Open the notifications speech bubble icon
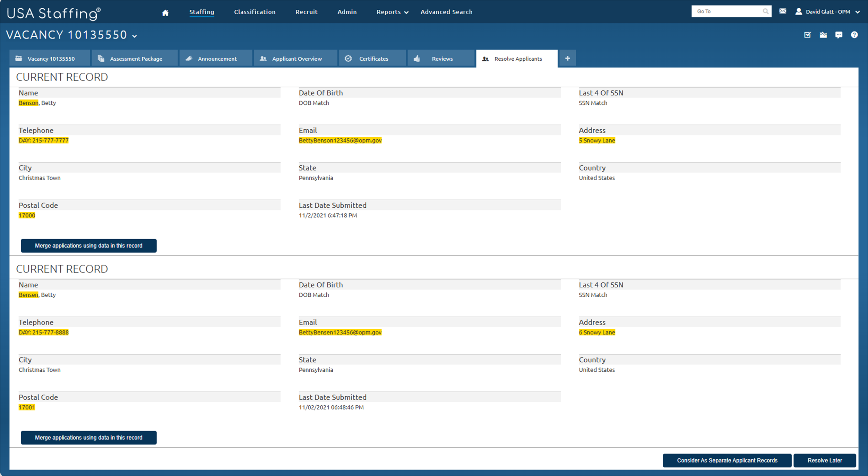Screen dimensions: 868x476 point(839,35)
